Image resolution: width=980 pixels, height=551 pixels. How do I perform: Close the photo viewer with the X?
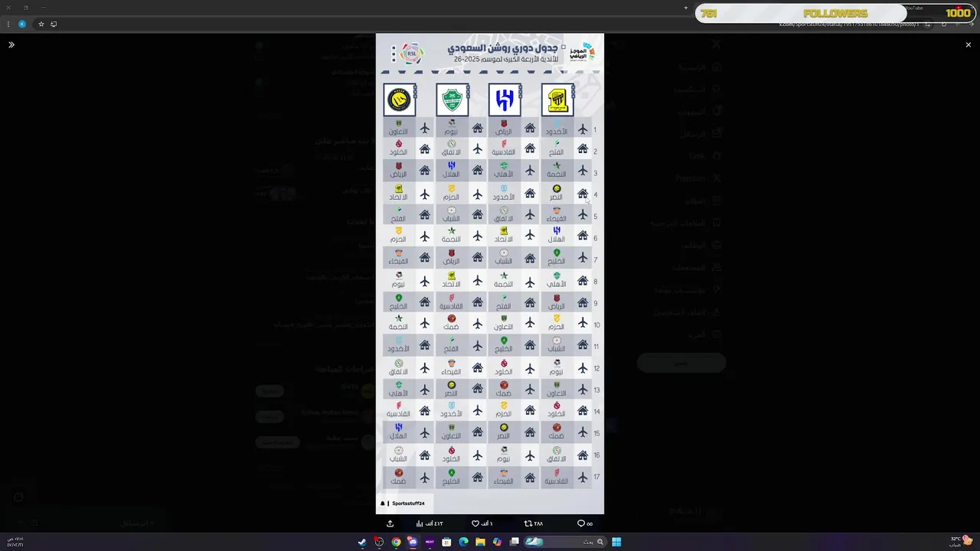(x=968, y=45)
